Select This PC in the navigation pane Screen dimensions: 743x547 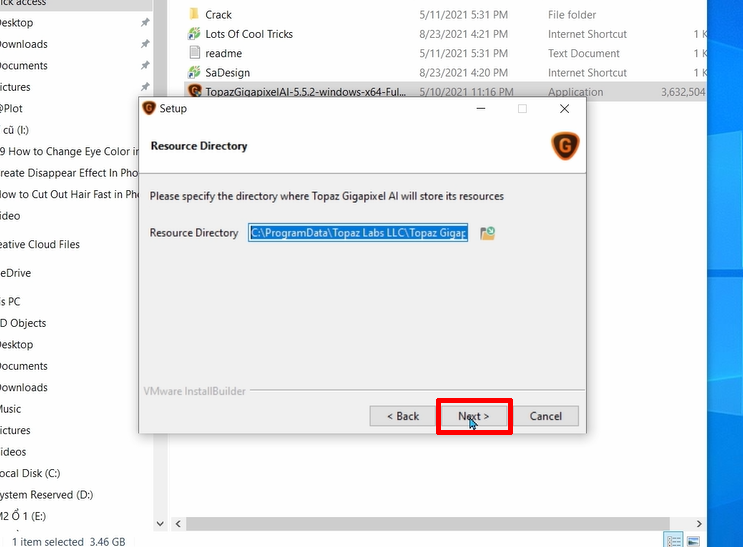coord(10,301)
